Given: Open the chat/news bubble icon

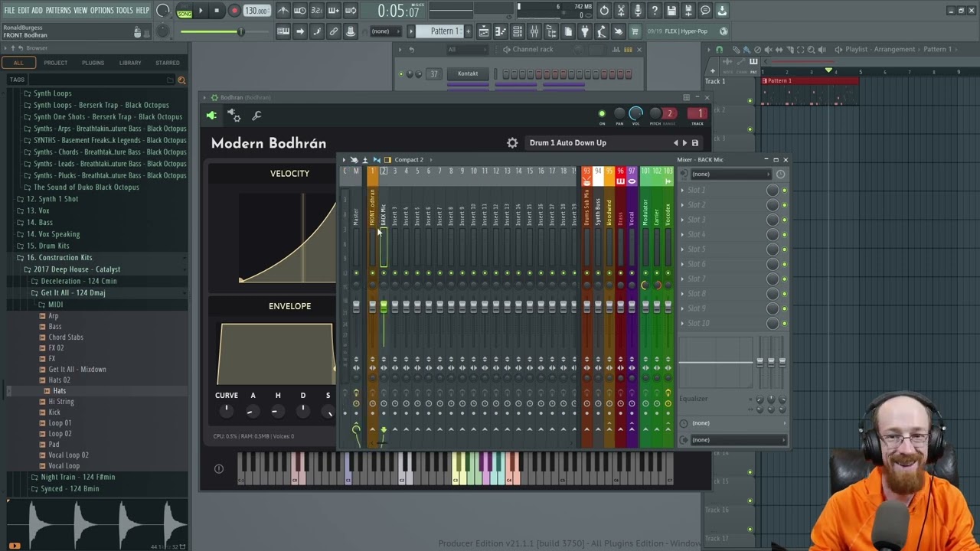Looking at the screenshot, I should pyautogui.click(x=705, y=11).
